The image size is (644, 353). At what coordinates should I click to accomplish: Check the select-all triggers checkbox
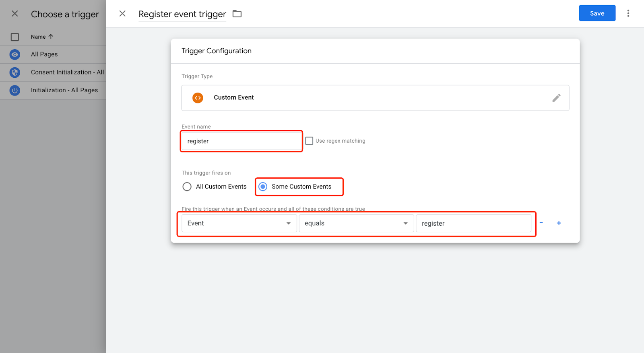coord(15,37)
